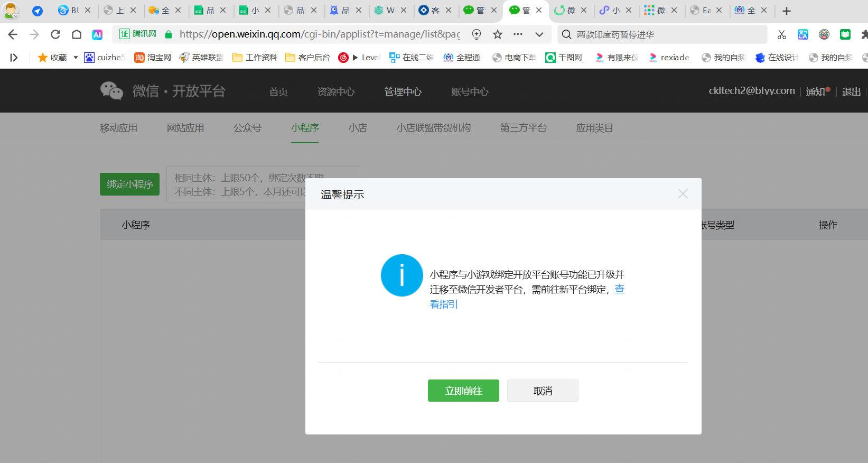Toggle the bookmarks sidebar arrow icon

coord(14,58)
